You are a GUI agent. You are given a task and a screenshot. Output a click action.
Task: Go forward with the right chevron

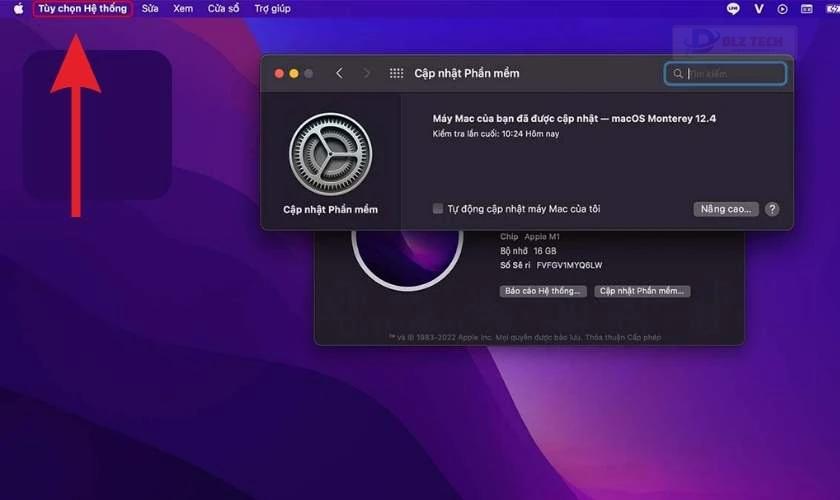366,73
